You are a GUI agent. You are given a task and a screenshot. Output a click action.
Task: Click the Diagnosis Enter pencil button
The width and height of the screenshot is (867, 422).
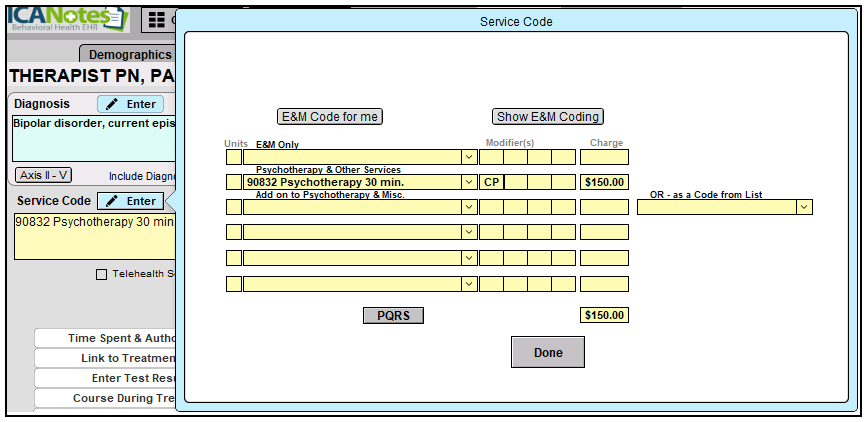point(130,104)
